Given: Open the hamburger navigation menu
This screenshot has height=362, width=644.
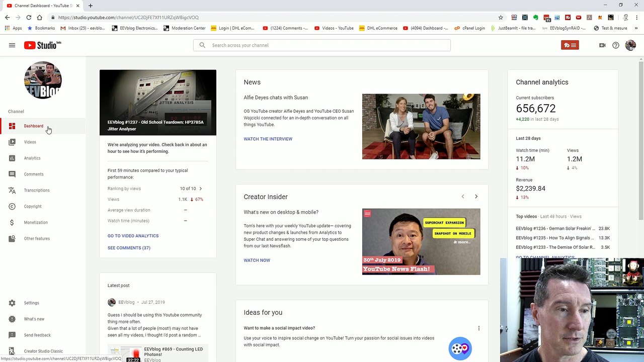Looking at the screenshot, I should coord(12,45).
